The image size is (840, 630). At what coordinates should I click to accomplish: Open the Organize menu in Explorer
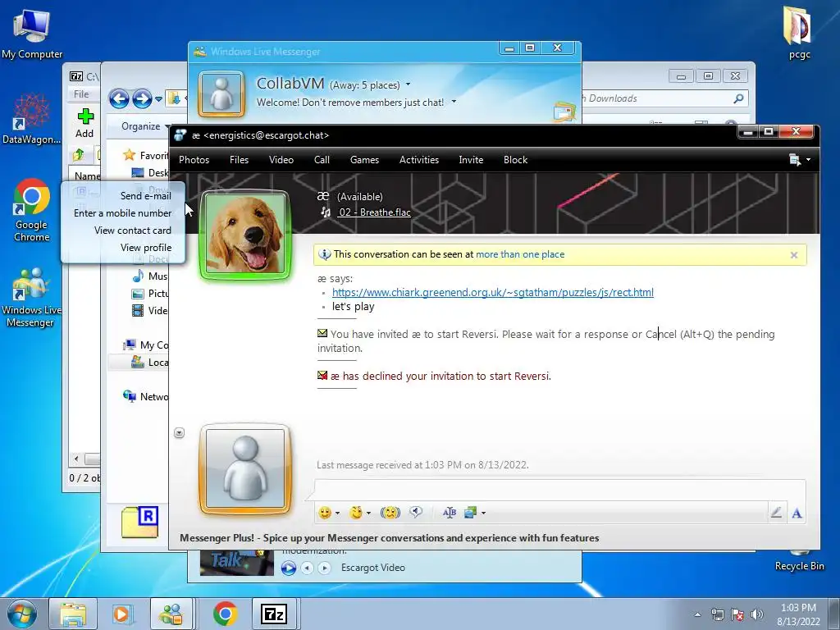pyautogui.click(x=144, y=126)
